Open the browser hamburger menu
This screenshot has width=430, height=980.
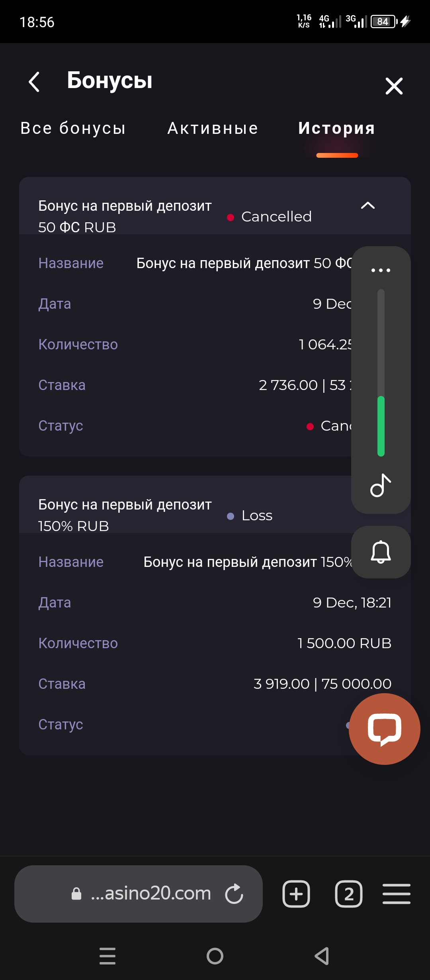396,894
